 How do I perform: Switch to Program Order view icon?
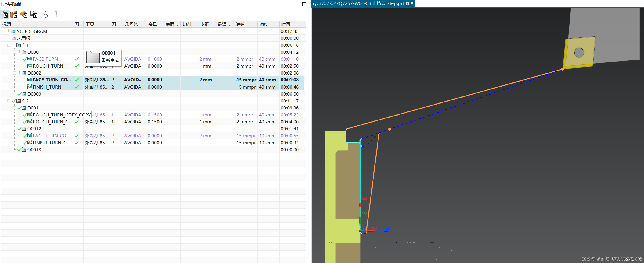pos(4,14)
